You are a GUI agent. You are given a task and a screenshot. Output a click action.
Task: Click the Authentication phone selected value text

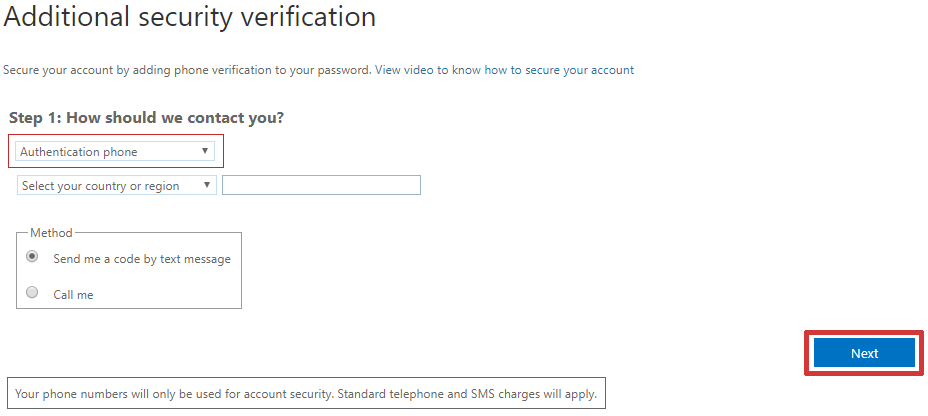click(79, 152)
